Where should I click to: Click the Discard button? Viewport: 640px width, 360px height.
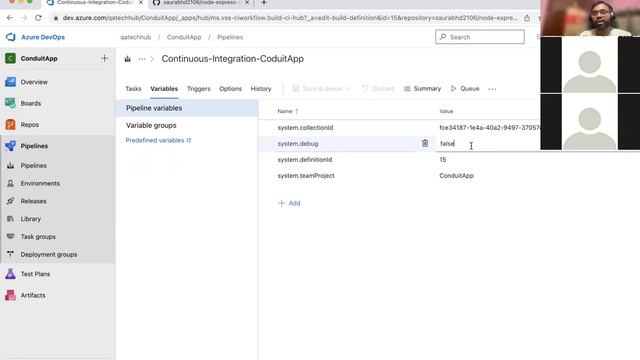[378, 89]
